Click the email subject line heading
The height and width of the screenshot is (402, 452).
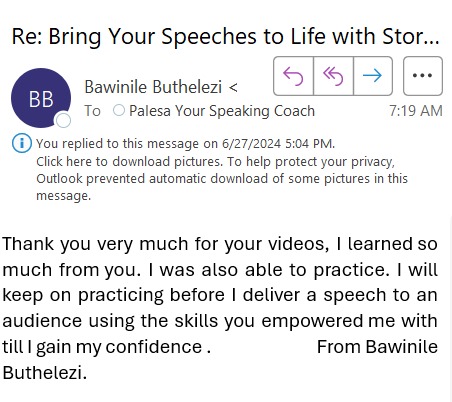click(x=225, y=36)
